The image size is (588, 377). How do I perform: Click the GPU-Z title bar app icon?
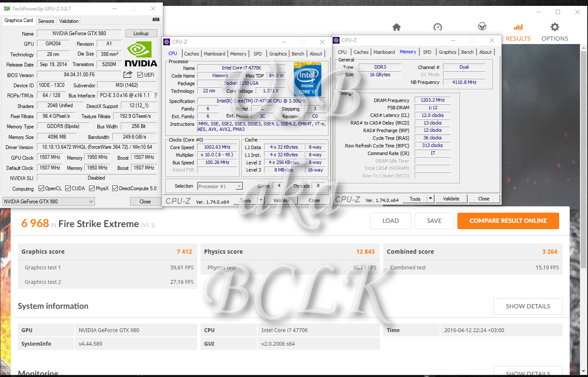(7, 8)
